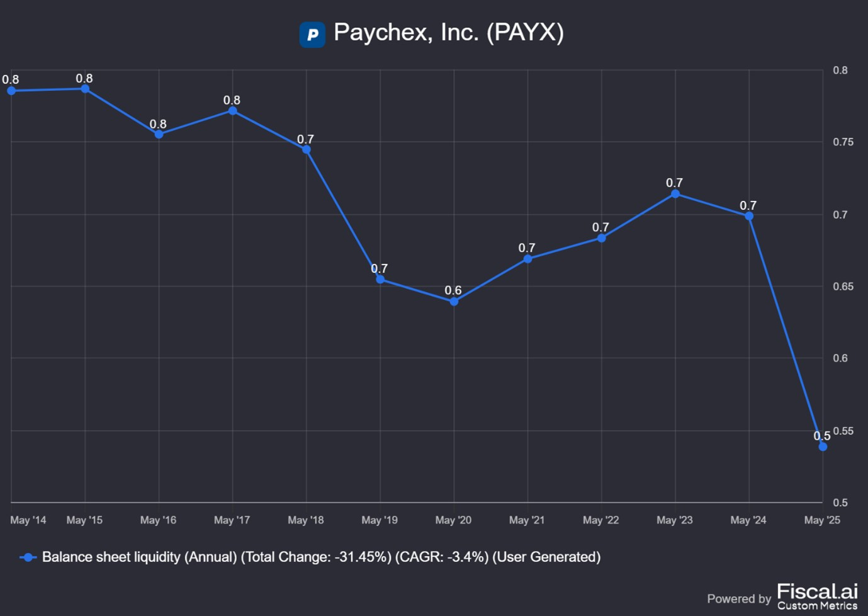Image resolution: width=868 pixels, height=616 pixels.
Task: Click the 0.8 y-axis tick label
Action: pyautogui.click(x=840, y=71)
